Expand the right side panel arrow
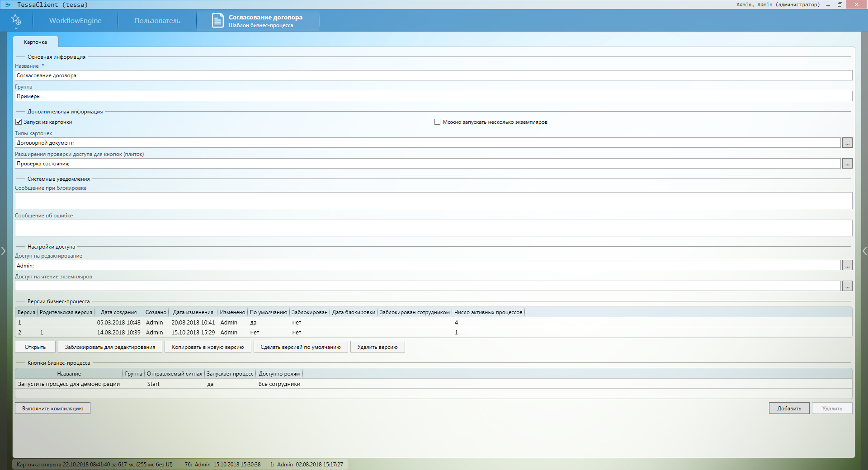Image resolution: width=868 pixels, height=470 pixels. click(864, 251)
